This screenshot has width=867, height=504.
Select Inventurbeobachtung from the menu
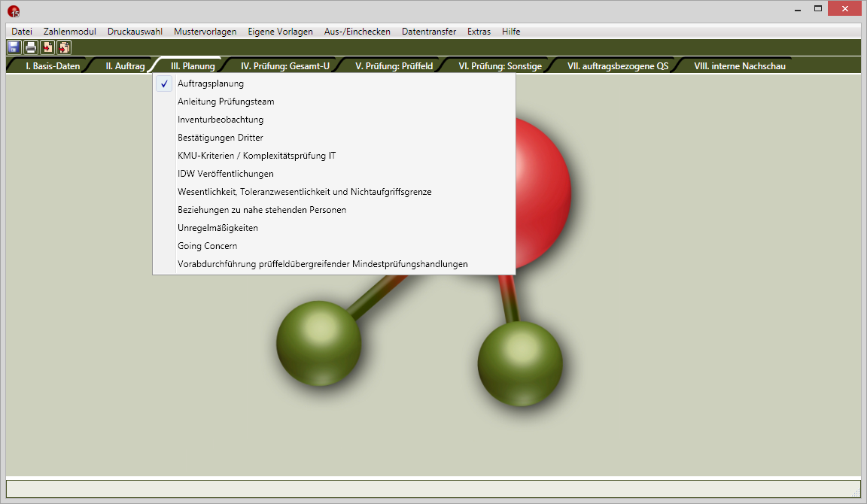coord(221,120)
